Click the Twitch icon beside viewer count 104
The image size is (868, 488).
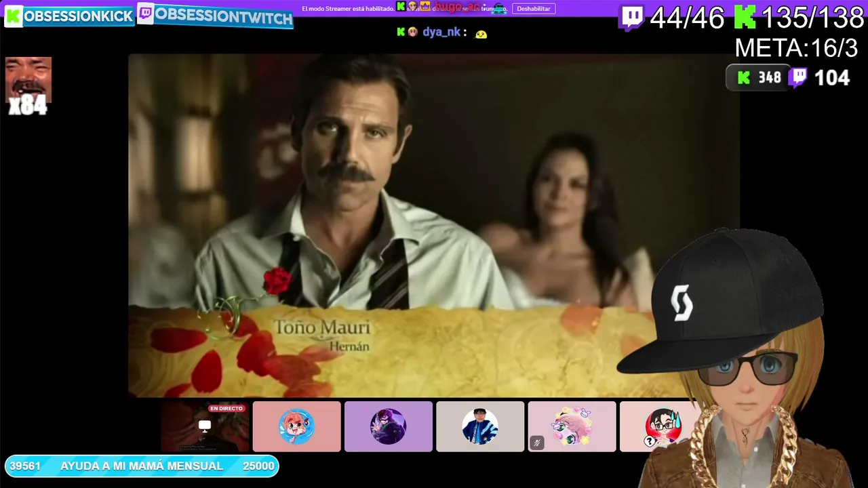pos(798,77)
